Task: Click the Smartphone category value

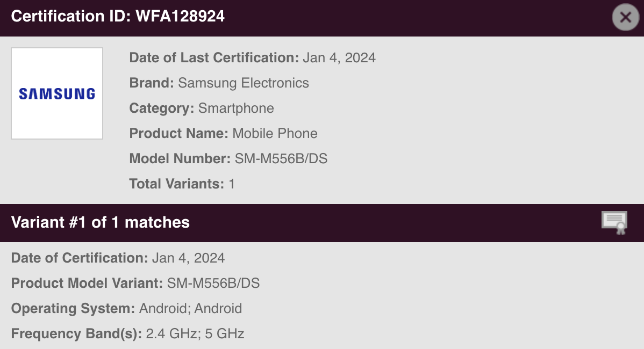Action: click(236, 108)
